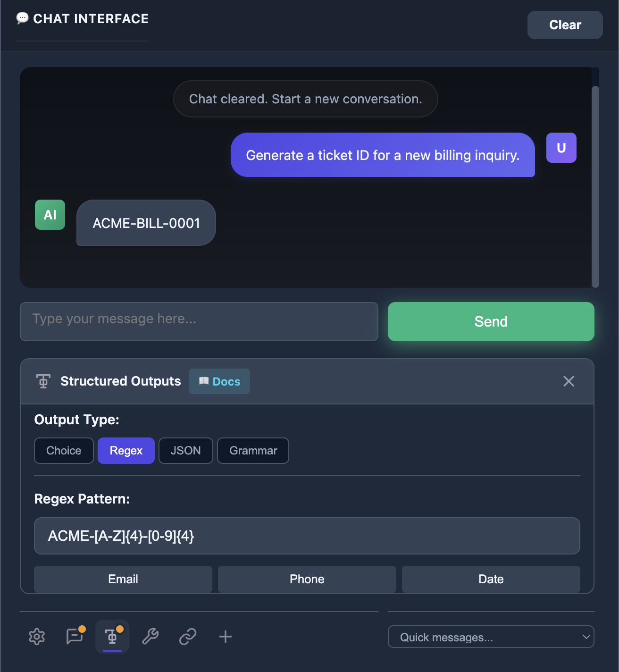This screenshot has height=672, width=619.
Task: Clear the chat with Clear button
Action: click(565, 25)
